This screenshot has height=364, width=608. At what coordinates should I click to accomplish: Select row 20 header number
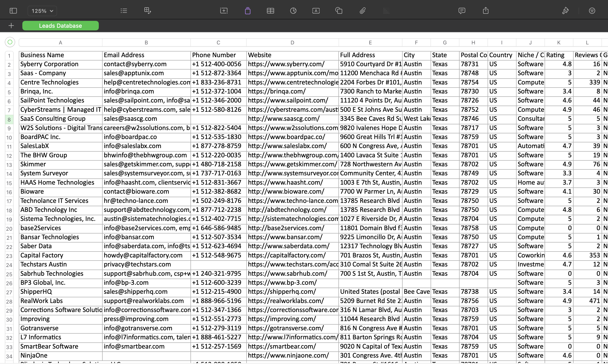point(9,229)
